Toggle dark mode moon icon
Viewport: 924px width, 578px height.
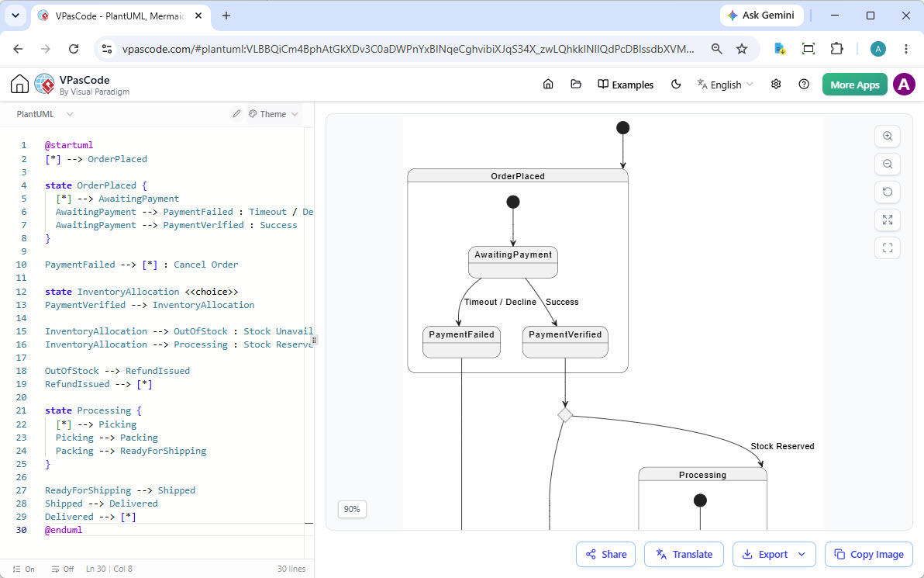(x=676, y=85)
